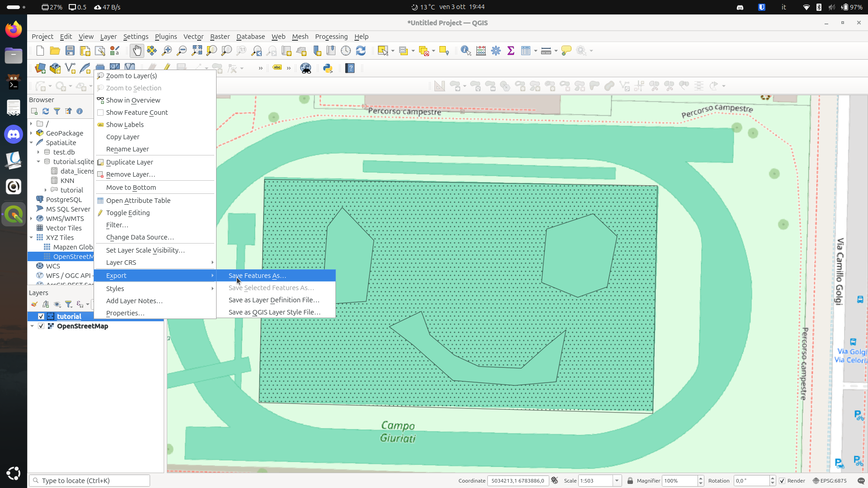Screen dimensions: 868x488
Task: Open the Statistical Summary sigma icon
Action: [x=511, y=51]
